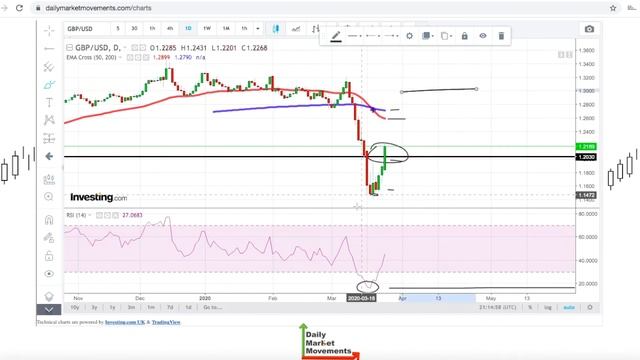The width and height of the screenshot is (640, 360).
Task: Open drawing settings gear in floating toolbar
Action: [x=409, y=36]
